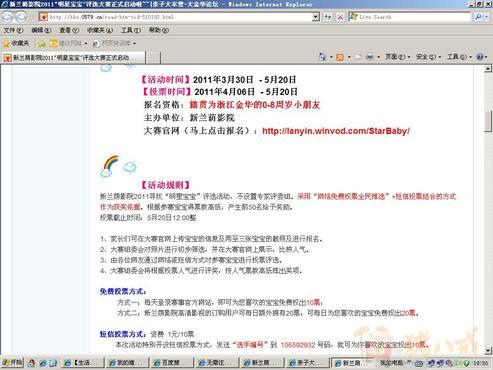Click the show desktop Quick Launch icon
Screen dimensions: 493x370
(53, 363)
